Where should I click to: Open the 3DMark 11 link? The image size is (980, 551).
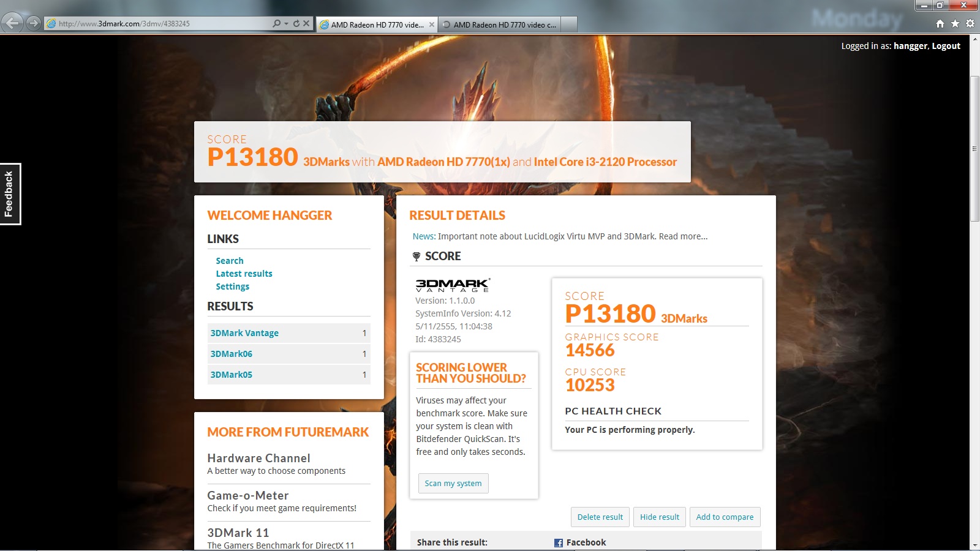(x=238, y=533)
